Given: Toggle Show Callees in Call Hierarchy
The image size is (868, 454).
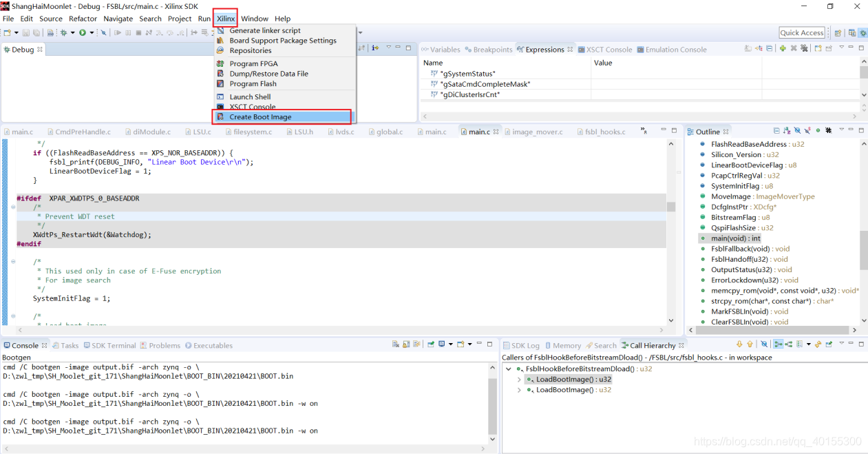Looking at the screenshot, I should click(789, 344).
